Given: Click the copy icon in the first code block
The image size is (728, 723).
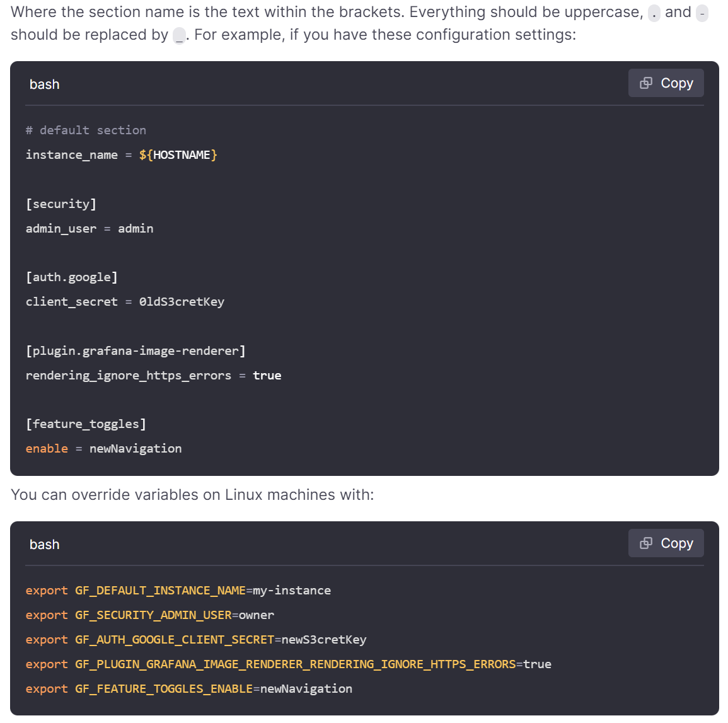Looking at the screenshot, I should tap(646, 83).
